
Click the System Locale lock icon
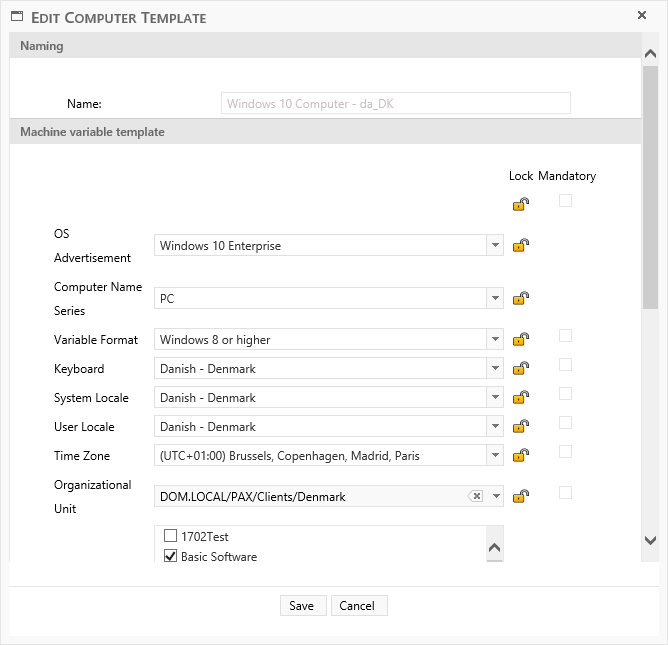tap(521, 397)
